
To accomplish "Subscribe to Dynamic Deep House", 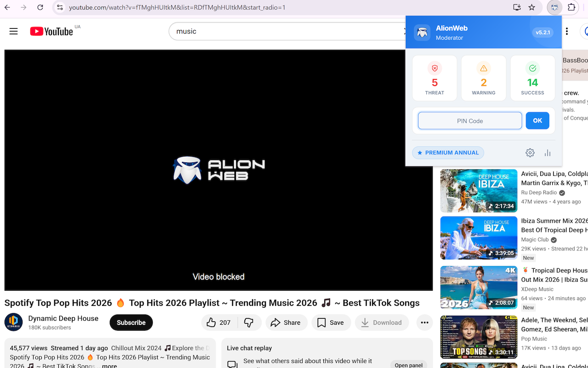I will pos(131,322).
